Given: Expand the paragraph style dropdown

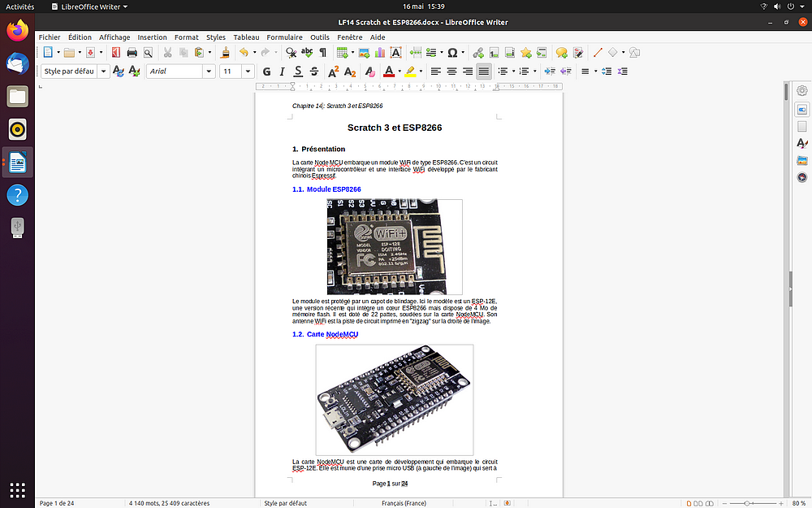Looking at the screenshot, I should [x=104, y=71].
